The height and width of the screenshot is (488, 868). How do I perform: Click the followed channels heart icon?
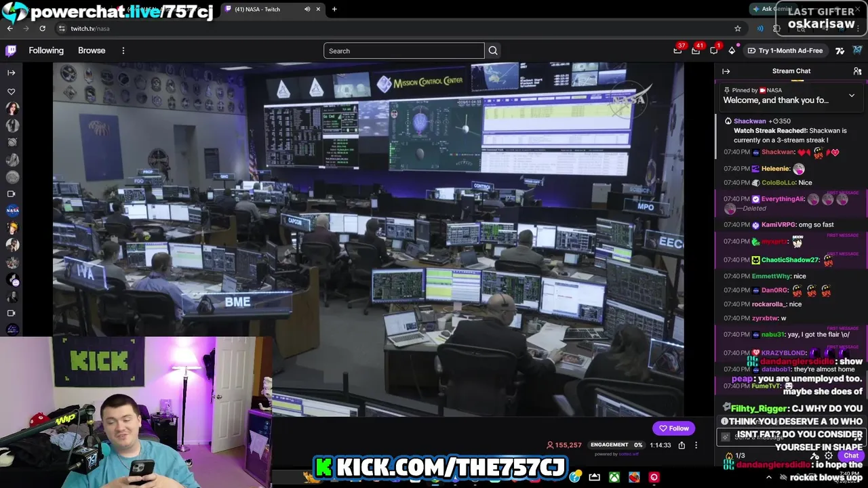12,91
